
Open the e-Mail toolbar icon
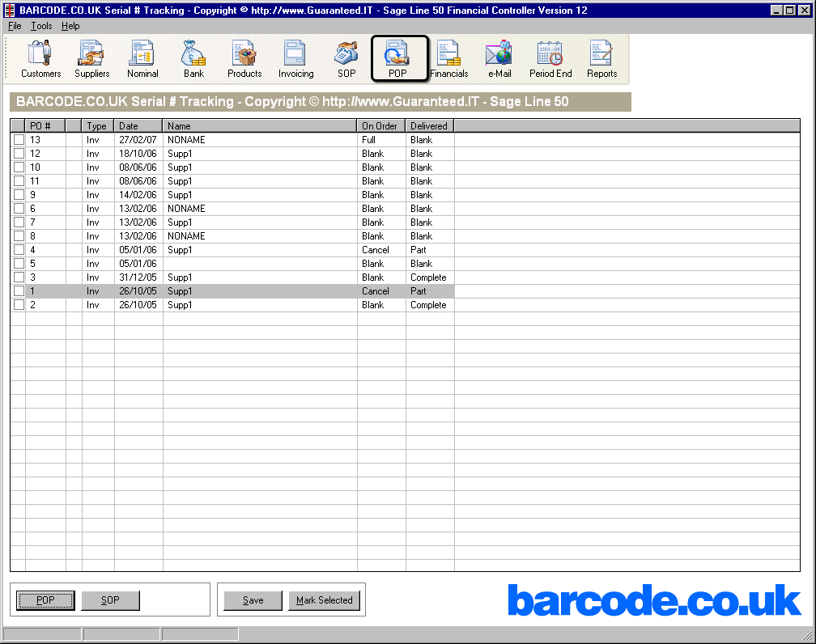tap(499, 59)
